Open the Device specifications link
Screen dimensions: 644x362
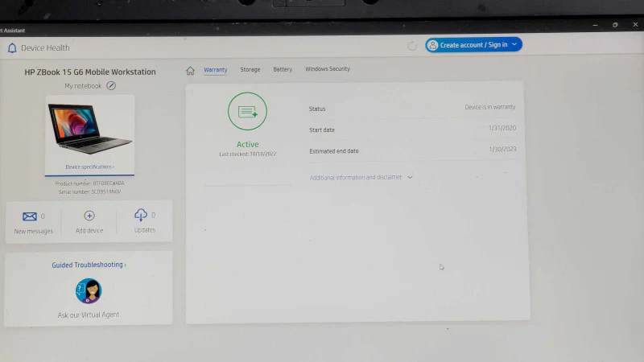pos(89,167)
